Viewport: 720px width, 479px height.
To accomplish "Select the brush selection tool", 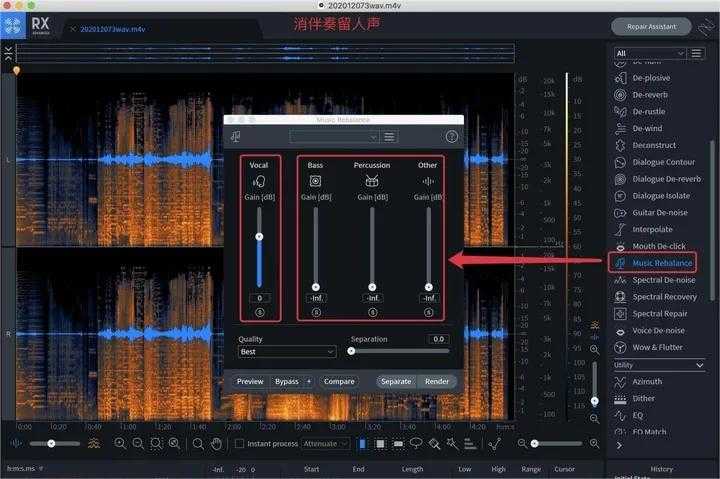I will [434, 444].
